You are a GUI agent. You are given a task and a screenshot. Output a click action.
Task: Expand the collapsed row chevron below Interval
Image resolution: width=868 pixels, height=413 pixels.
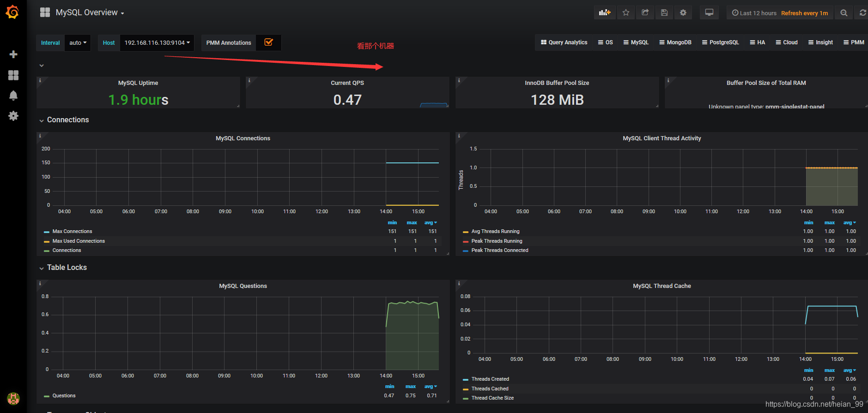(x=42, y=66)
